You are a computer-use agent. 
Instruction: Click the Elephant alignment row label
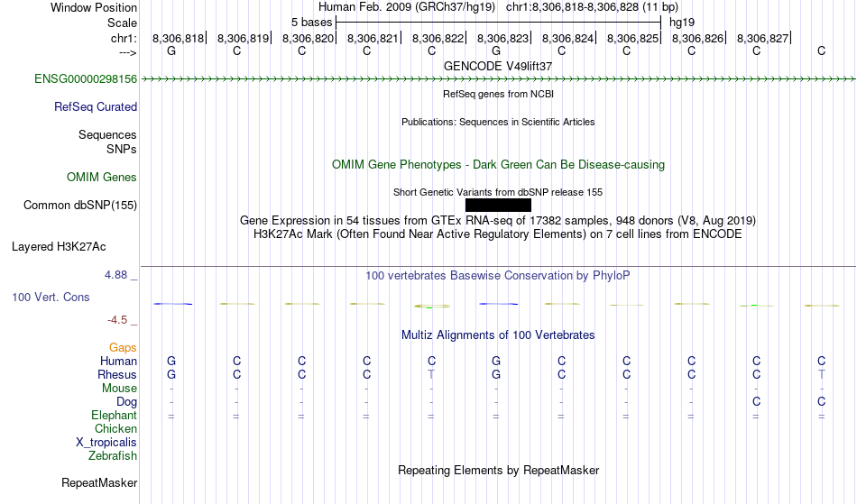114,416
